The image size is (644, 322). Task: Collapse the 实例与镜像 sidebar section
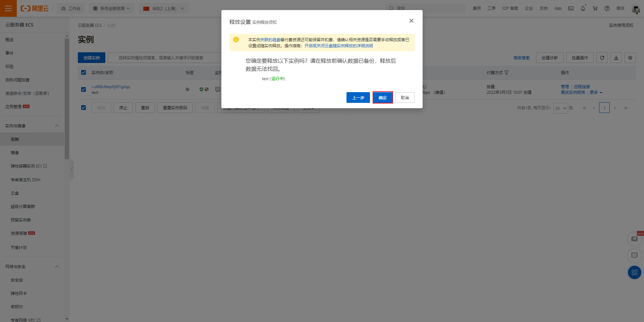click(57, 126)
